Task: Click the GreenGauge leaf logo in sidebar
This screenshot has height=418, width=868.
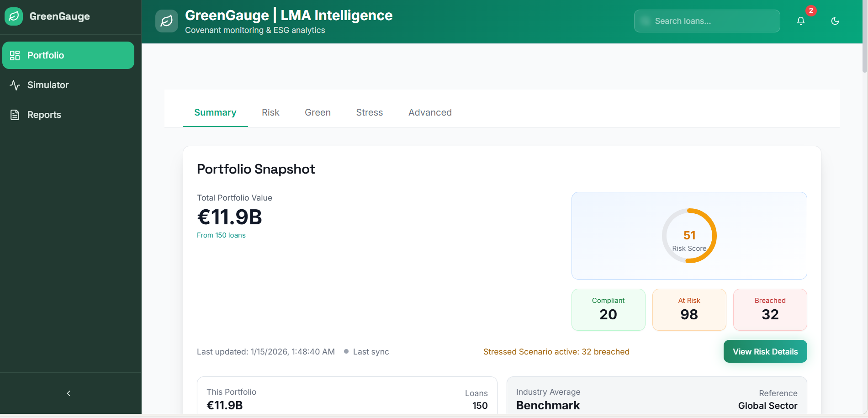Action: click(x=14, y=16)
